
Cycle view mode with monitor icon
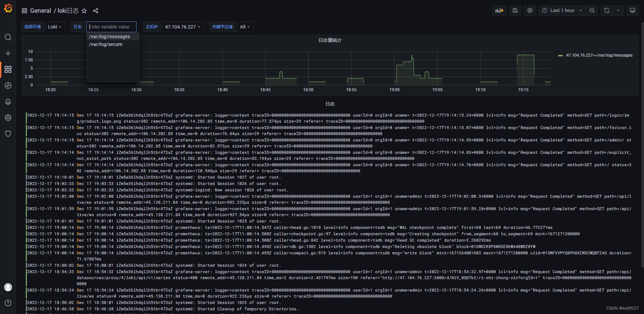click(x=633, y=10)
